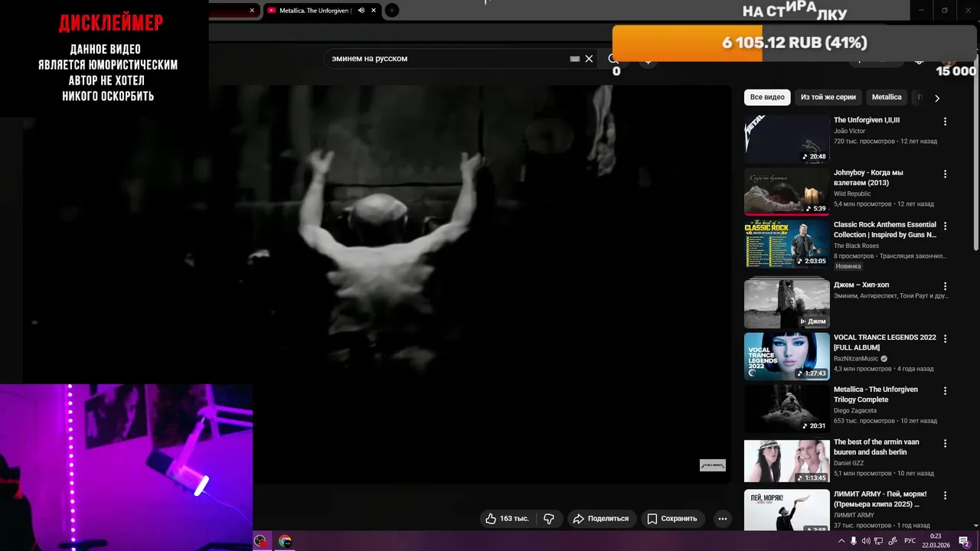This screenshot has height=551, width=980.
Task: Mute the Metallica tab via speaker icon
Action: tap(361, 10)
